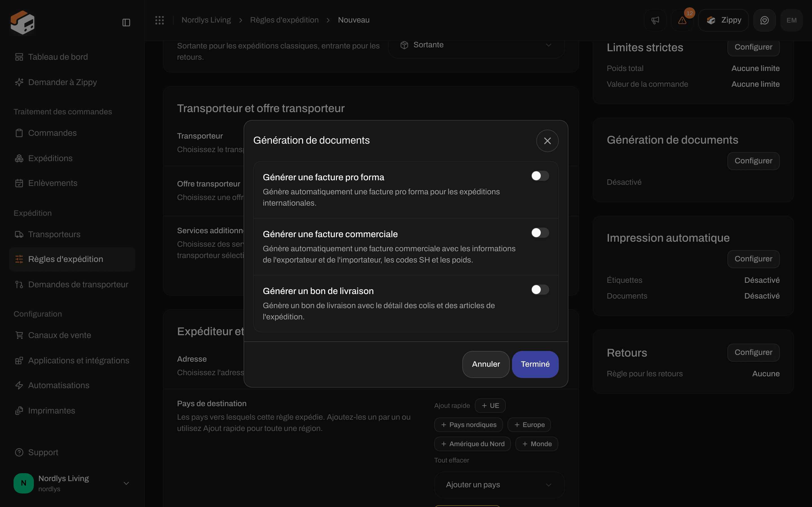812x507 pixels.
Task: Click Règles d'expédition breadcrumb link
Action: (284, 20)
